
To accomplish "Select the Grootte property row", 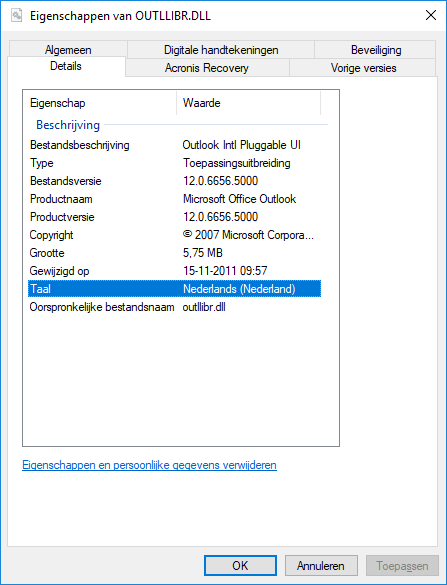I will [x=175, y=253].
